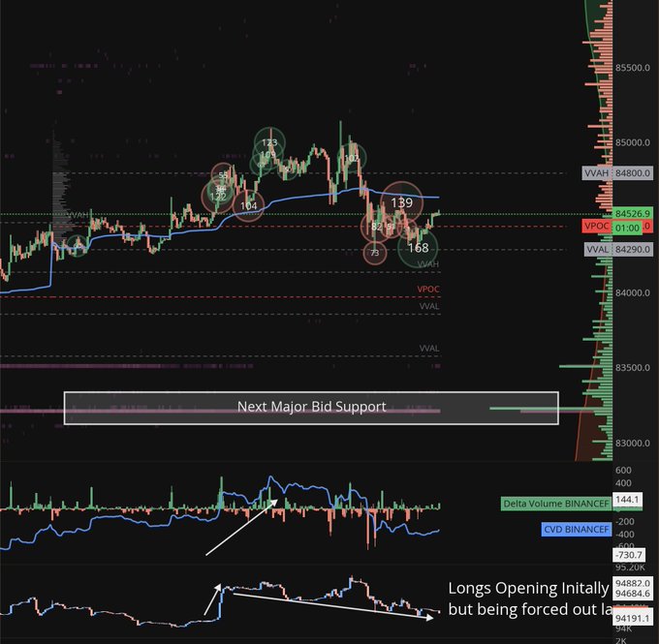Click the -400 tick on indicator axis
Image resolution: width=659 pixels, height=644 pixels.
pyautogui.click(x=624, y=535)
